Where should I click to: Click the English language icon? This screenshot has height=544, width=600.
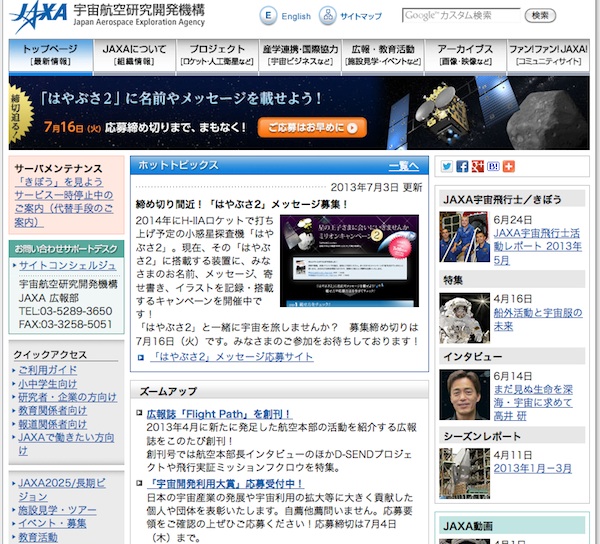click(x=268, y=16)
